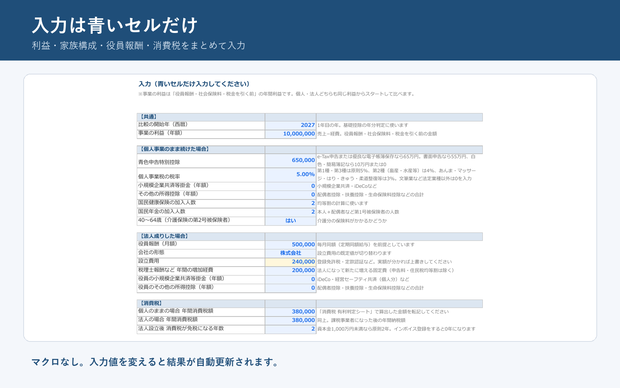Screen dimensions: 620x388
Task: Select the 役員のその他の所得控除 value cell
Action: (291, 288)
